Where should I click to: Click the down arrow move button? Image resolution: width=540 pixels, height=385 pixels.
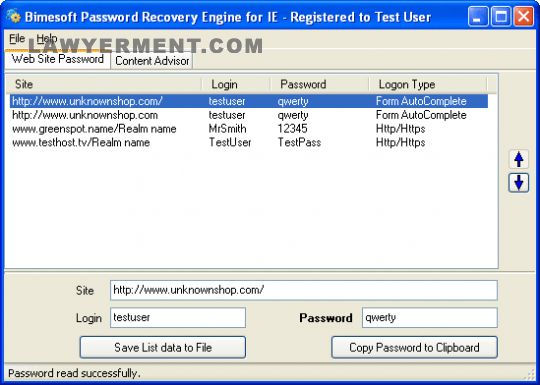(519, 183)
